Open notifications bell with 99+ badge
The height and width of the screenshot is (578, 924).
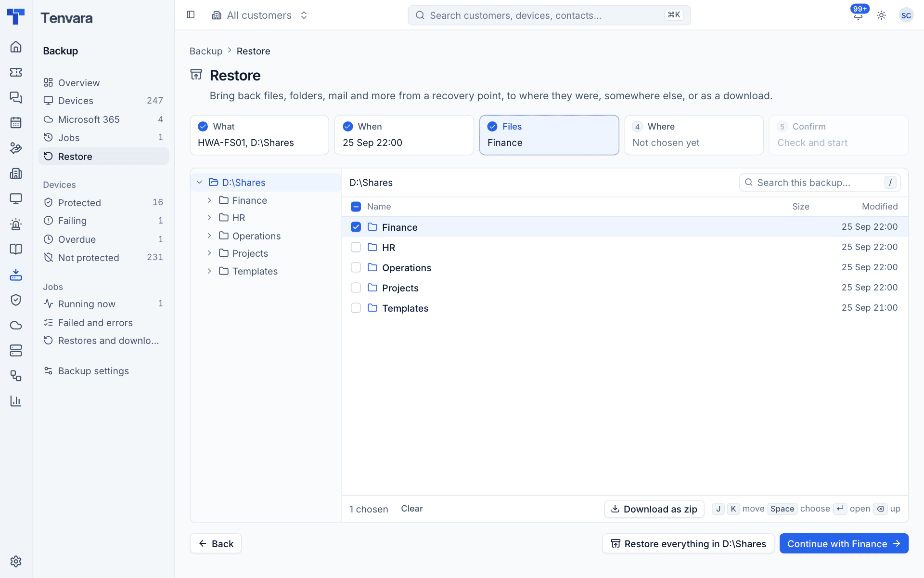point(858,15)
